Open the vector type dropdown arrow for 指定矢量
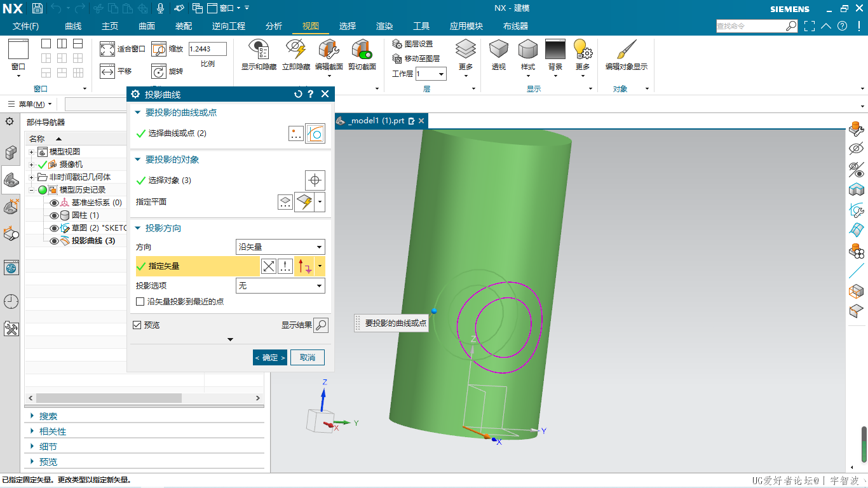The image size is (868, 488). coord(320,266)
